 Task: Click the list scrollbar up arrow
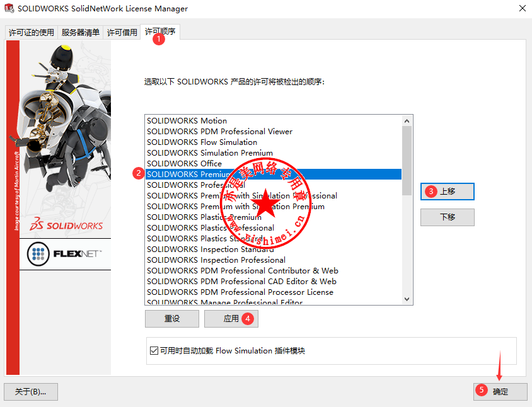point(407,121)
